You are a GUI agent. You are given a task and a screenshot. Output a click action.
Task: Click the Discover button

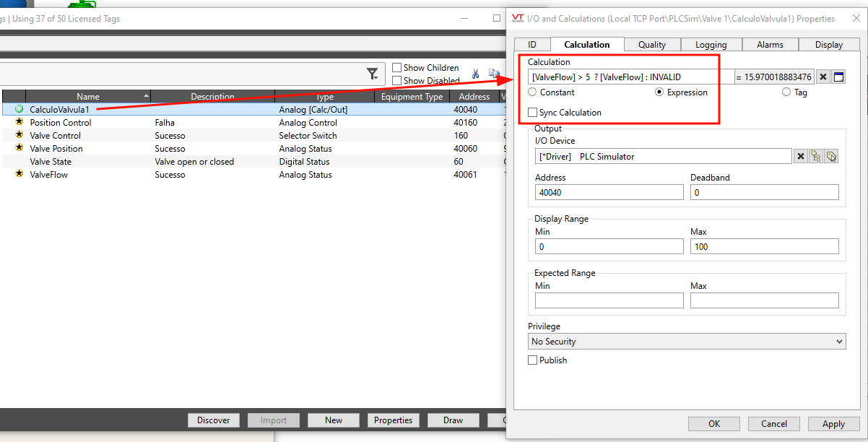tap(214, 420)
